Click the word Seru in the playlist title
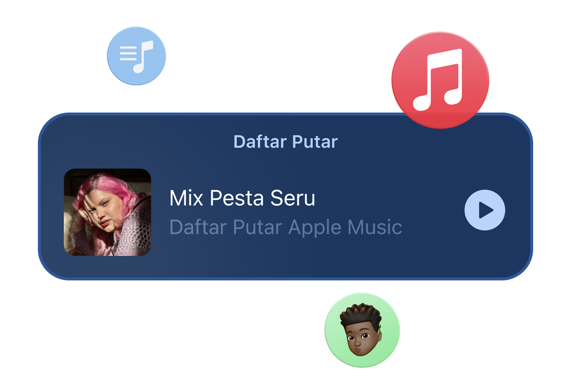This screenshot has width=571, height=392. [293, 198]
